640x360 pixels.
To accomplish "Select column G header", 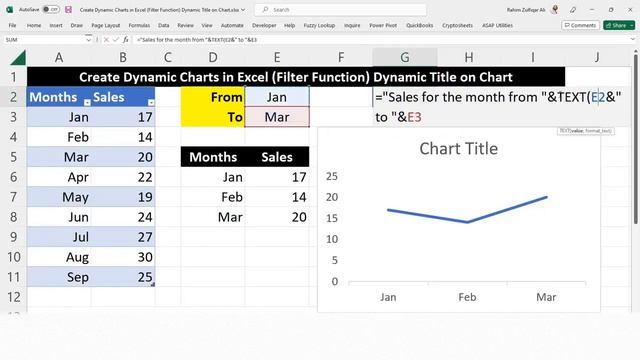I will coord(404,58).
